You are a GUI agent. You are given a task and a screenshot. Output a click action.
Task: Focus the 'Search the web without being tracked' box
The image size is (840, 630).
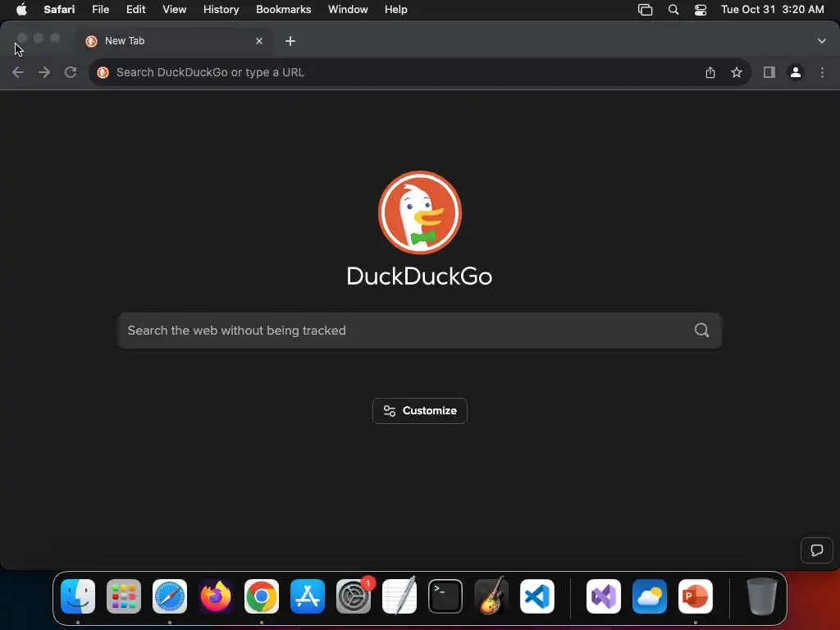click(420, 331)
